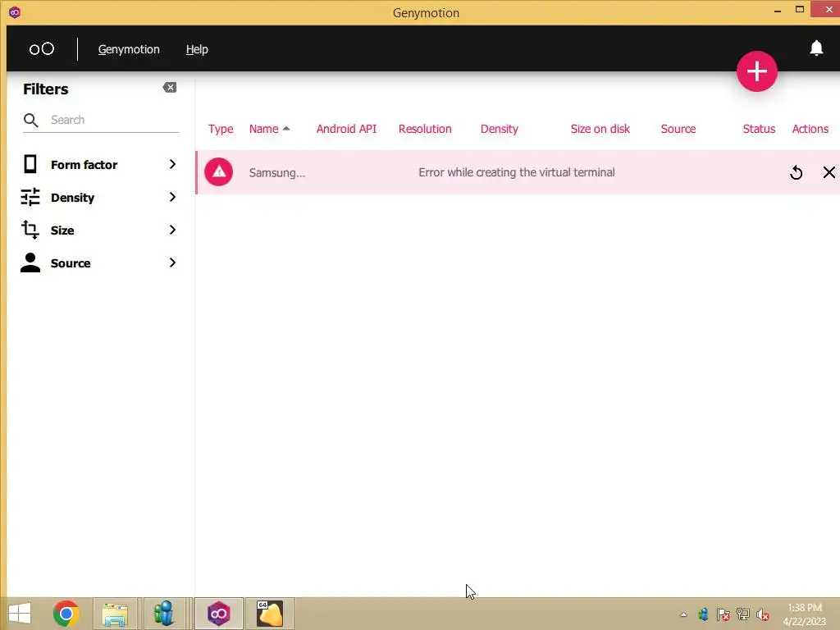Sort by Name column header
This screenshot has height=630, width=840.
coord(263,129)
